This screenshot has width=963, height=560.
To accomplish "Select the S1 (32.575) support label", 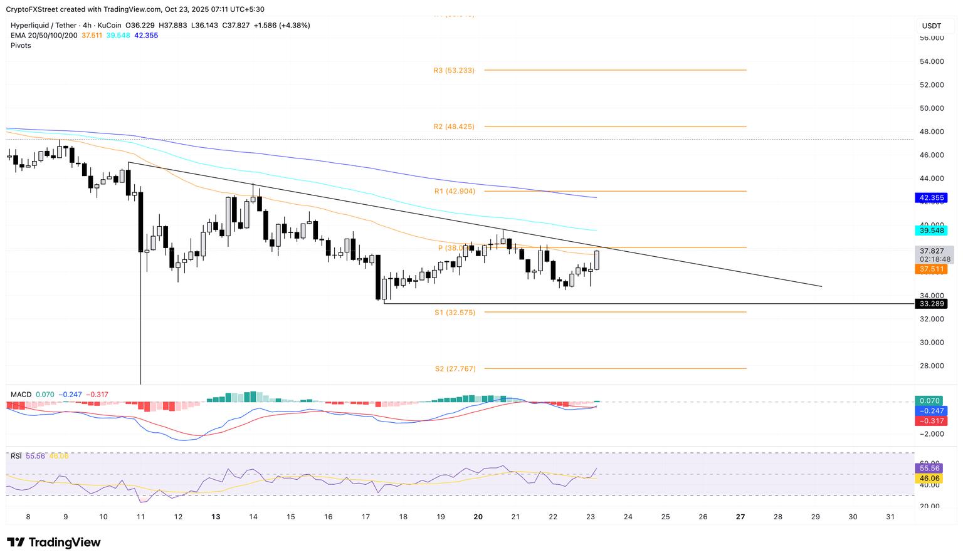I will [455, 312].
